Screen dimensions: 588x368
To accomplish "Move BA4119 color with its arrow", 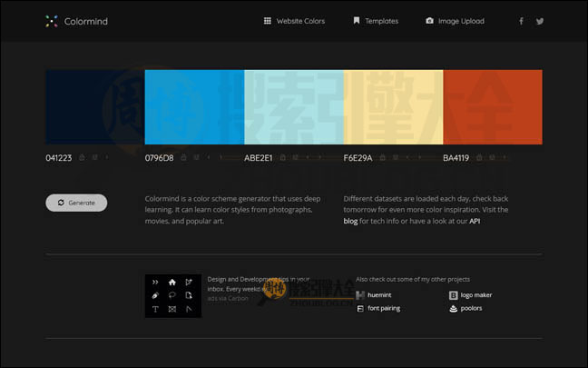I will (x=505, y=157).
